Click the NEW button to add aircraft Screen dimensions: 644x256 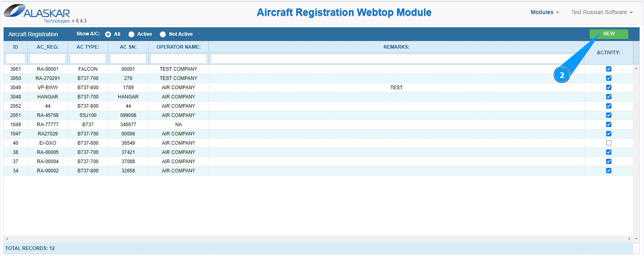(609, 34)
